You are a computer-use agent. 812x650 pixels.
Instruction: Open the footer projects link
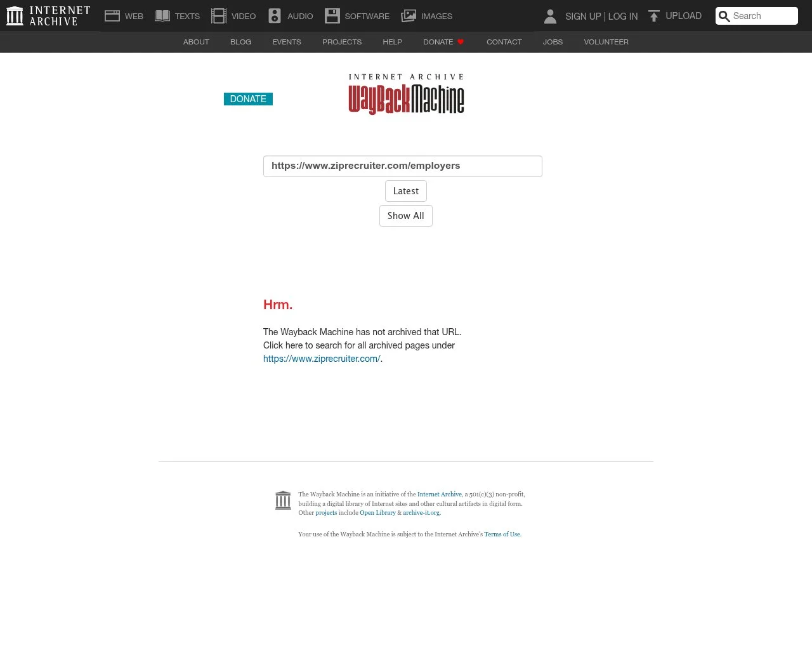click(326, 513)
